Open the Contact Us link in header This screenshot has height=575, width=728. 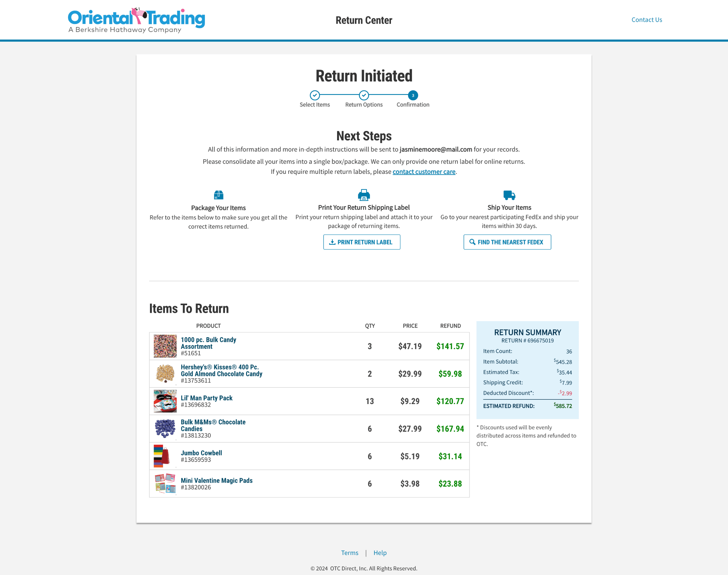(x=646, y=20)
